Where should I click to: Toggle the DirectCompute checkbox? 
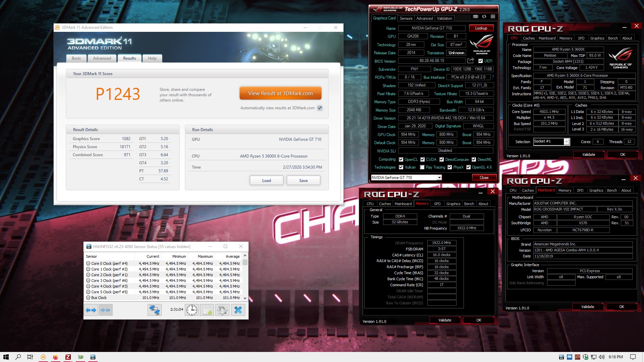click(442, 160)
